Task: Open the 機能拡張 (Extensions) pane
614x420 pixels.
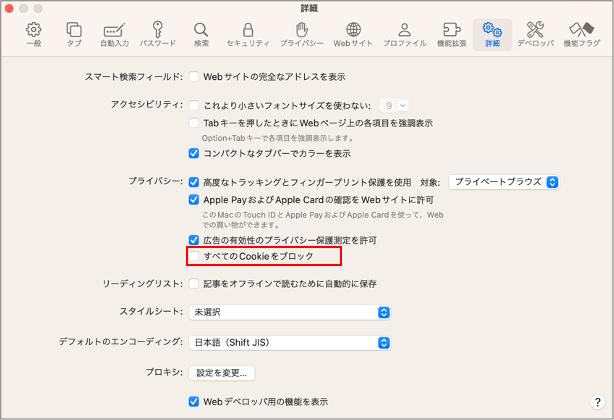Action: 451,34
